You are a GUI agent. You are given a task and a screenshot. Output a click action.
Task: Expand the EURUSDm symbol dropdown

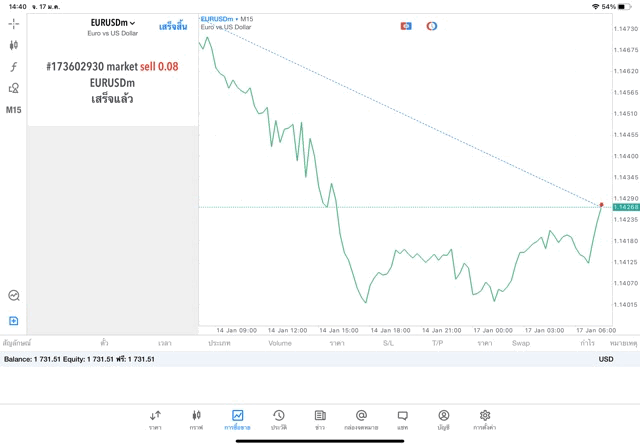112,22
